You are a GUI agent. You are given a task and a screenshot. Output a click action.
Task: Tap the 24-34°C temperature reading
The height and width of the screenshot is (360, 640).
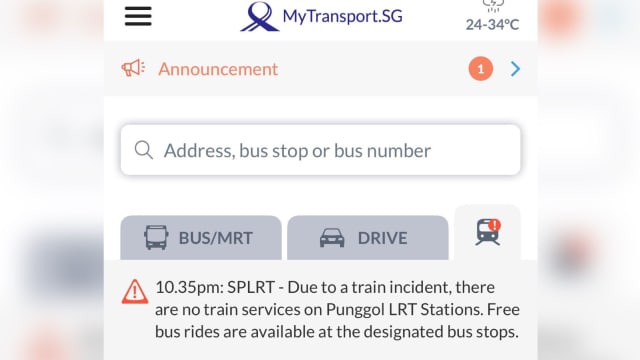click(492, 24)
